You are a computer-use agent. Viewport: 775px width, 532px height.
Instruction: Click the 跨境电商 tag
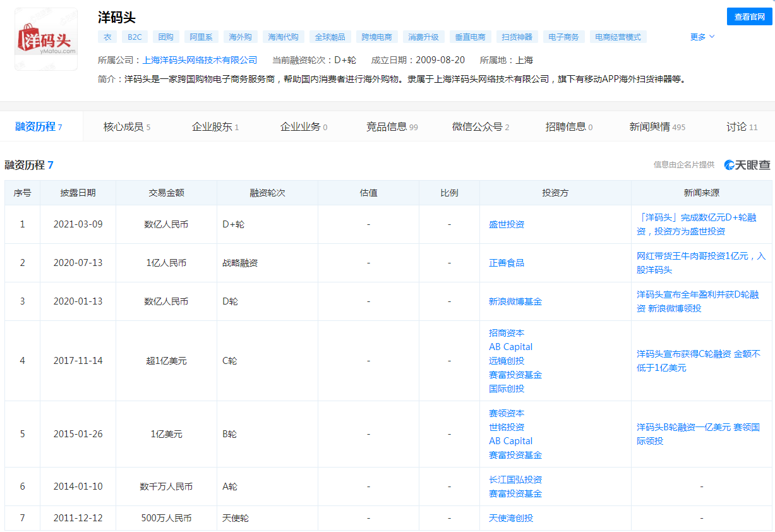point(376,37)
